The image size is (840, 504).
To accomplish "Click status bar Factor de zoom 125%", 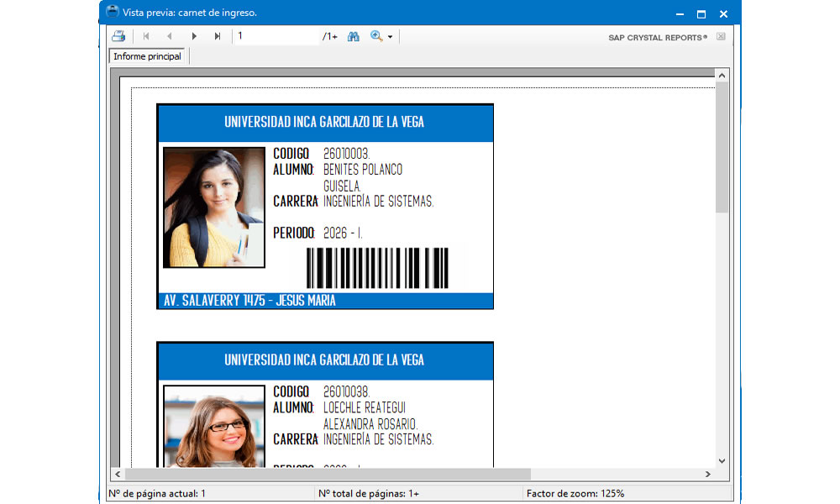I will tap(575, 493).
